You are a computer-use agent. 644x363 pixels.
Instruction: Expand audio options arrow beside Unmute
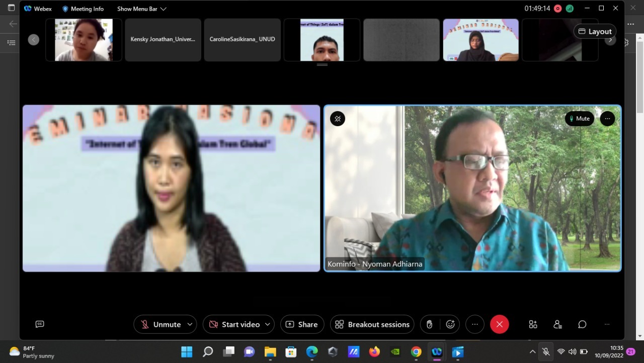pos(190,324)
